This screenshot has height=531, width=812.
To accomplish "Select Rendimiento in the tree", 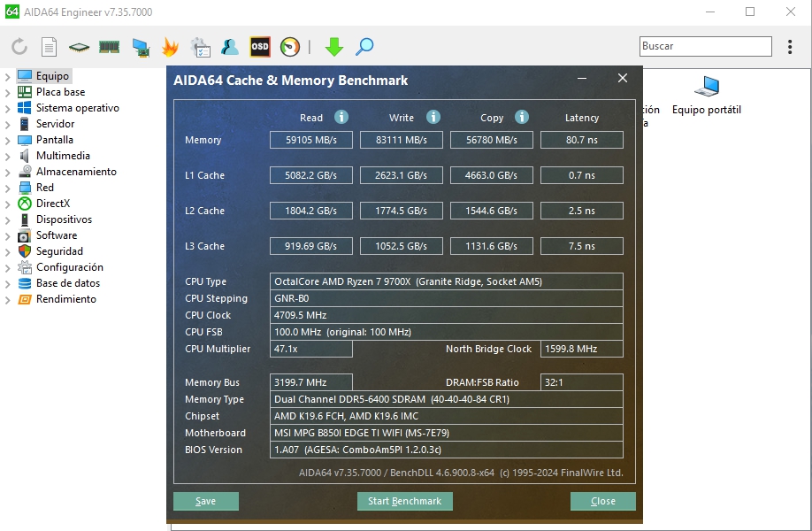I will pos(66,299).
